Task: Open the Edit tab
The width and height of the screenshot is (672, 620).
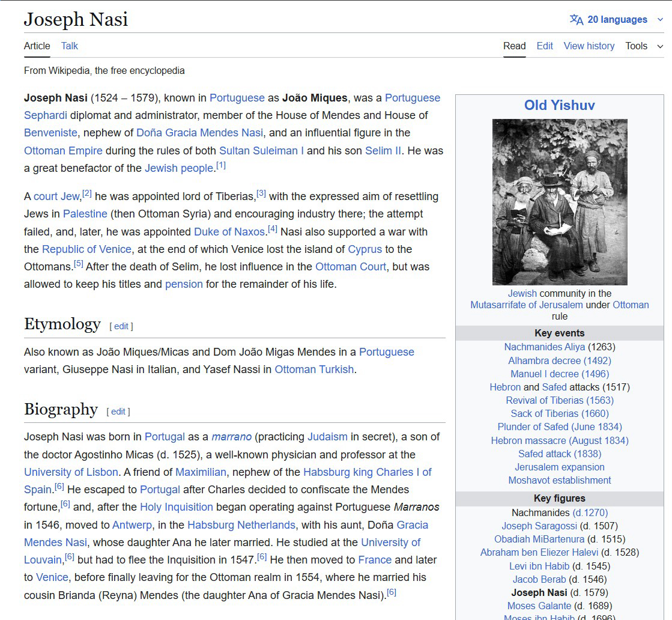Action: pos(545,46)
